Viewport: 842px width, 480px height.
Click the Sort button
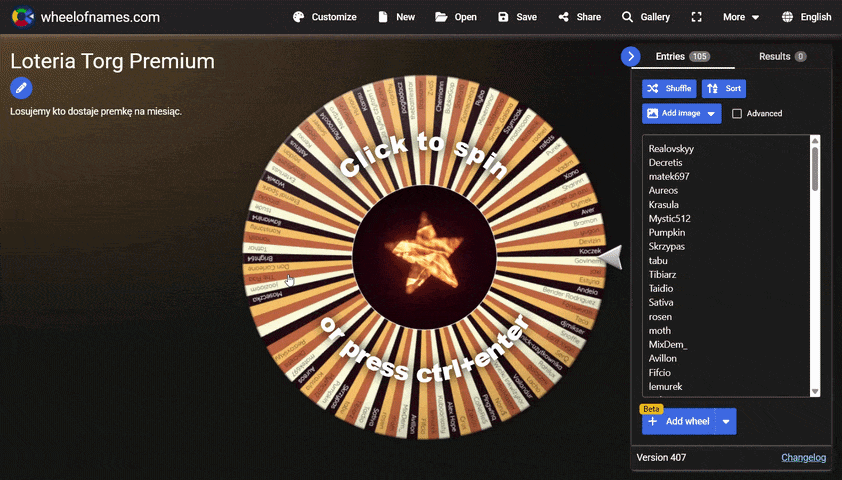point(724,89)
